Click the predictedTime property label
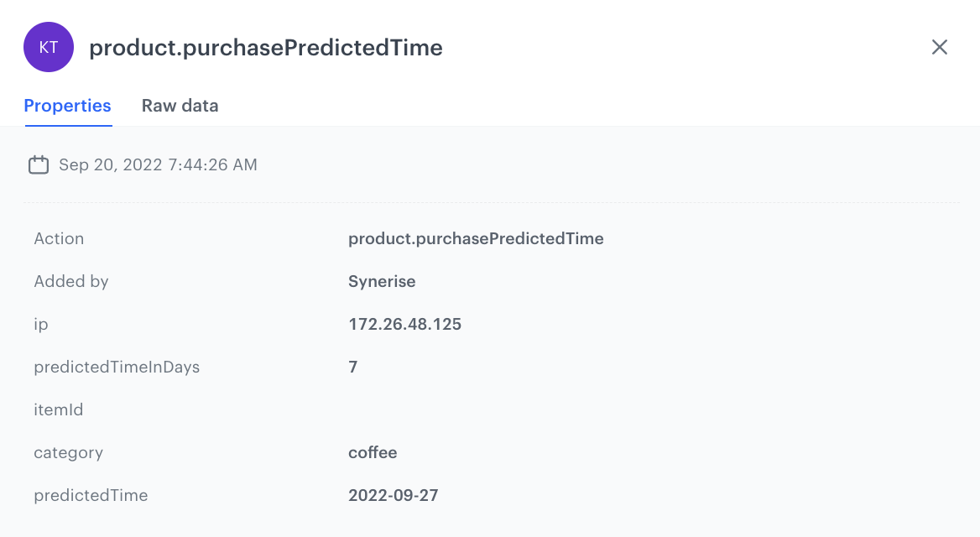The height and width of the screenshot is (537, 980). tap(91, 495)
